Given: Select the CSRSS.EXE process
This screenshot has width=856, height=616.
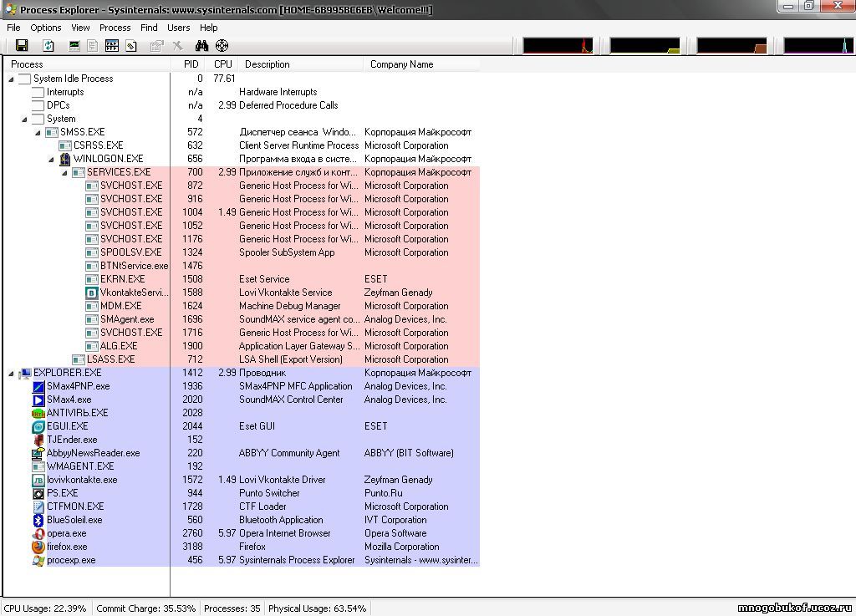Looking at the screenshot, I should coord(270,145).
